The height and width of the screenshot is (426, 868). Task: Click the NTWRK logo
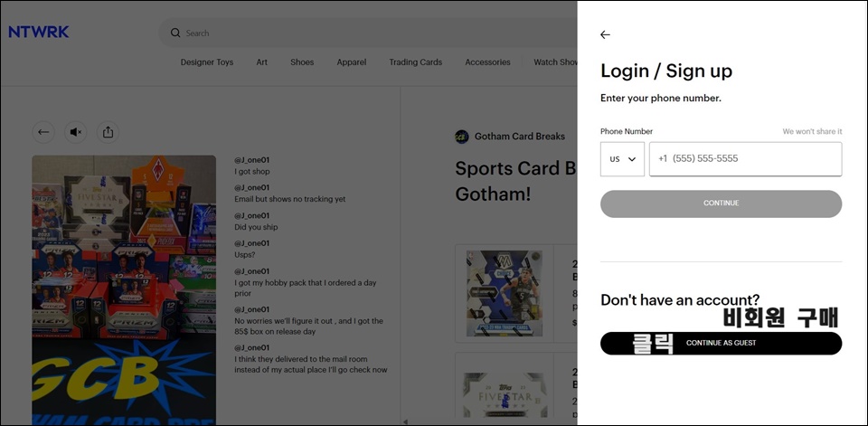(x=39, y=33)
